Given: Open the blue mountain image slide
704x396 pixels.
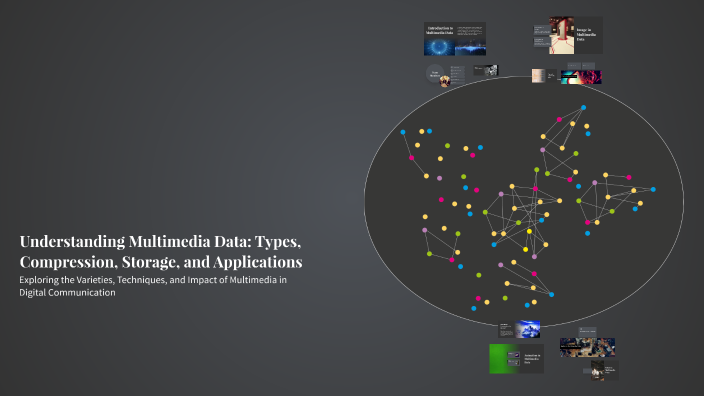Looking at the screenshot, I should click(519, 330).
